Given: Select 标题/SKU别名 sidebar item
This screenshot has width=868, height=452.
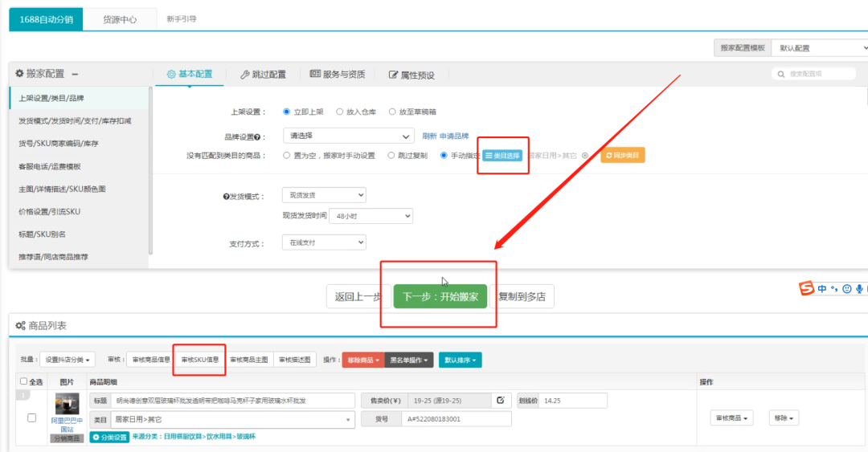Looking at the screenshot, I should (x=79, y=234).
